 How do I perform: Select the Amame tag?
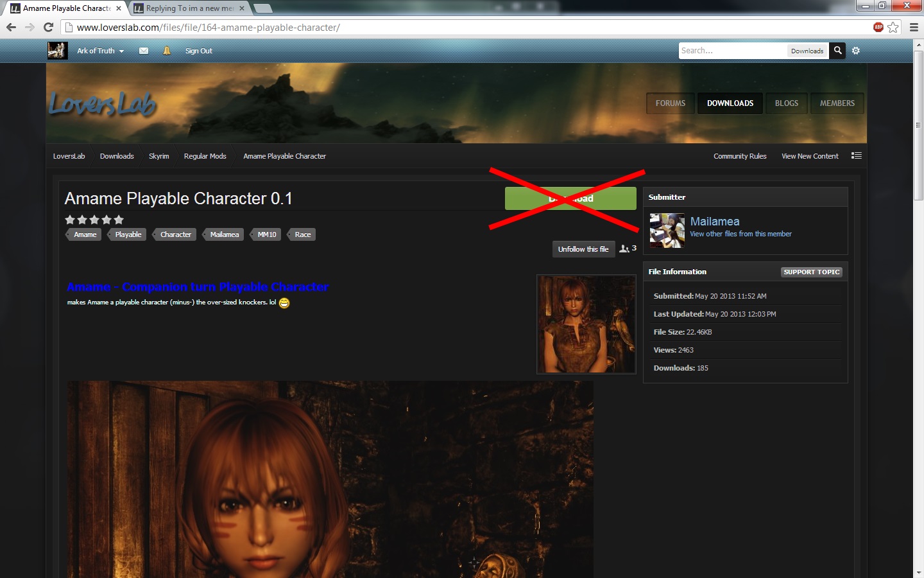click(84, 234)
